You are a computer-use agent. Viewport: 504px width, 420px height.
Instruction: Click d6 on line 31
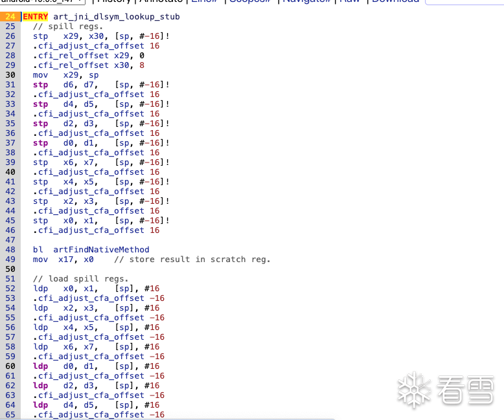(69, 84)
